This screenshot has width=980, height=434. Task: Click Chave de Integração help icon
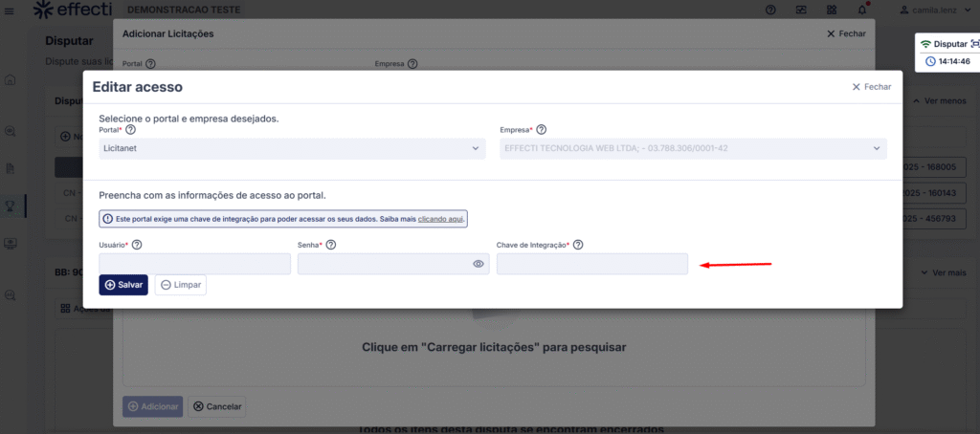tap(578, 245)
